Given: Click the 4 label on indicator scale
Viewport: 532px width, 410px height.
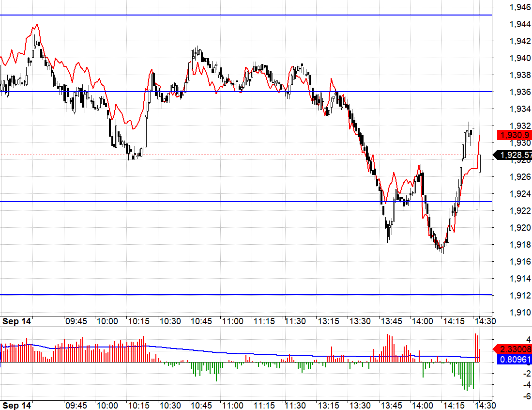Looking at the screenshot, I should (x=528, y=339).
